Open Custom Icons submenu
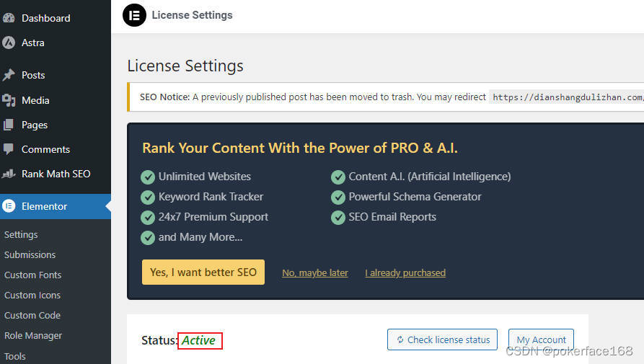 click(x=32, y=295)
